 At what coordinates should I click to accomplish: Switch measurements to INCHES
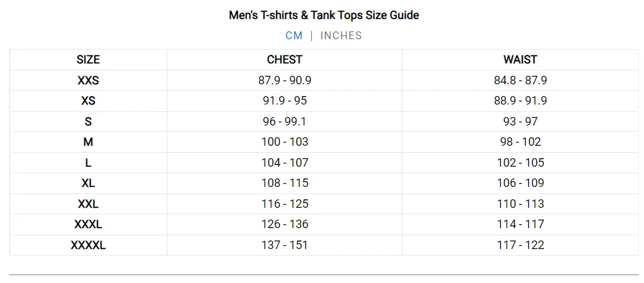[x=341, y=35]
